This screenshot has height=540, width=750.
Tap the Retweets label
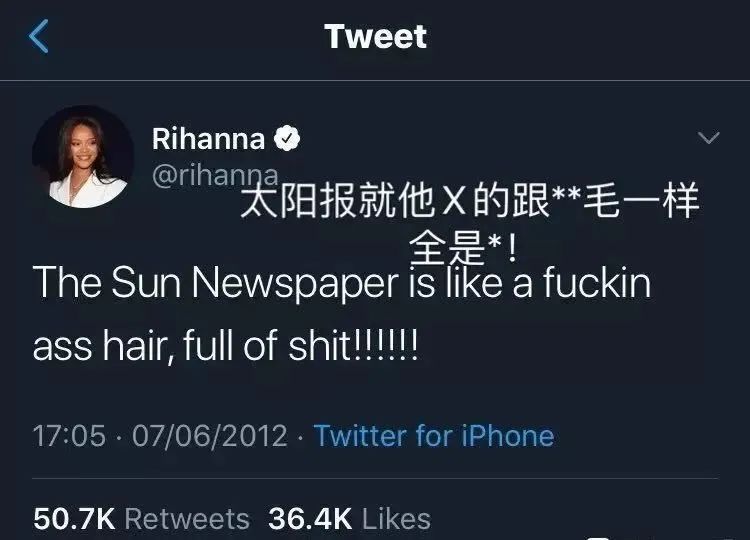[187, 518]
